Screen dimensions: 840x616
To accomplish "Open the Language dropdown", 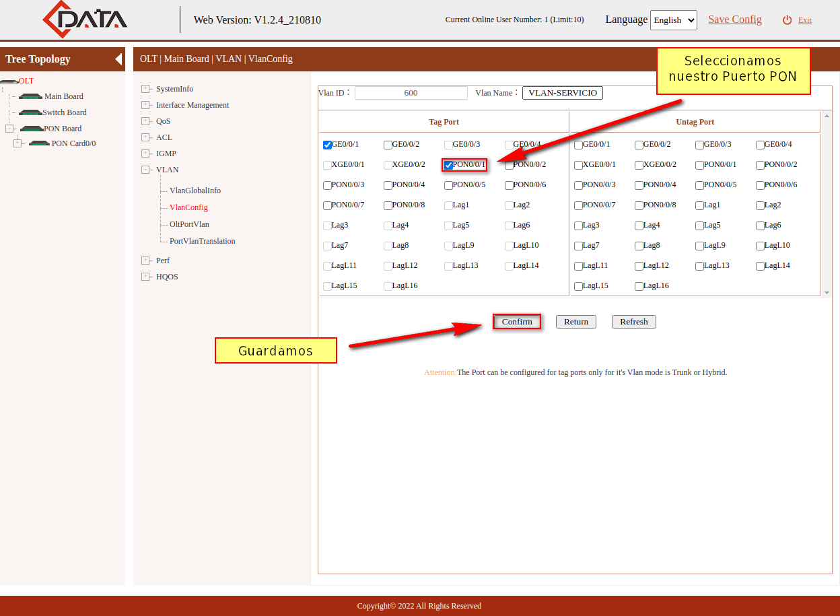I will tap(673, 20).
